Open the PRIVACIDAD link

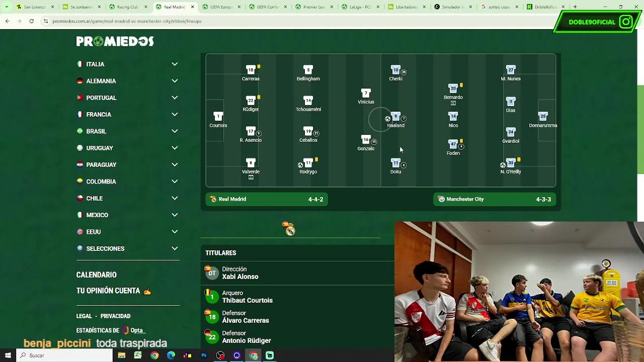click(x=115, y=316)
